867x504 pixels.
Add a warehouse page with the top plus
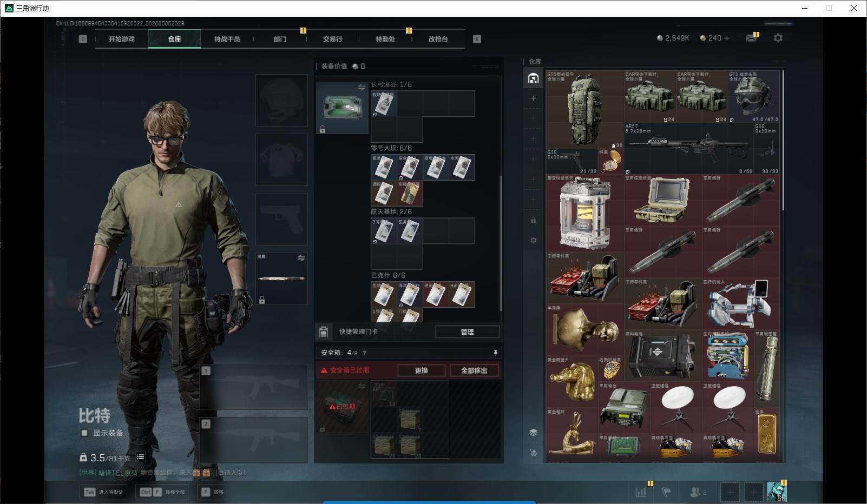pos(533,98)
